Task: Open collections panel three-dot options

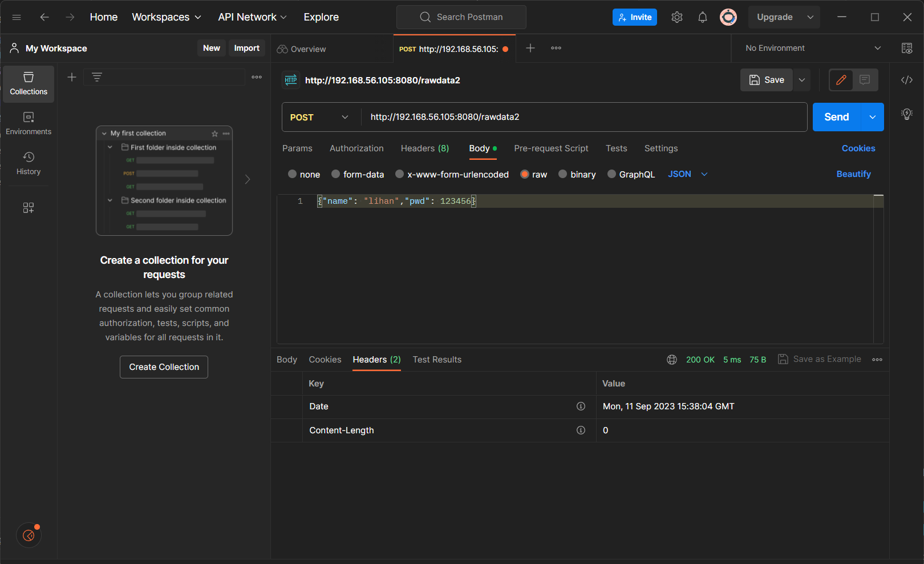Action: (257, 77)
